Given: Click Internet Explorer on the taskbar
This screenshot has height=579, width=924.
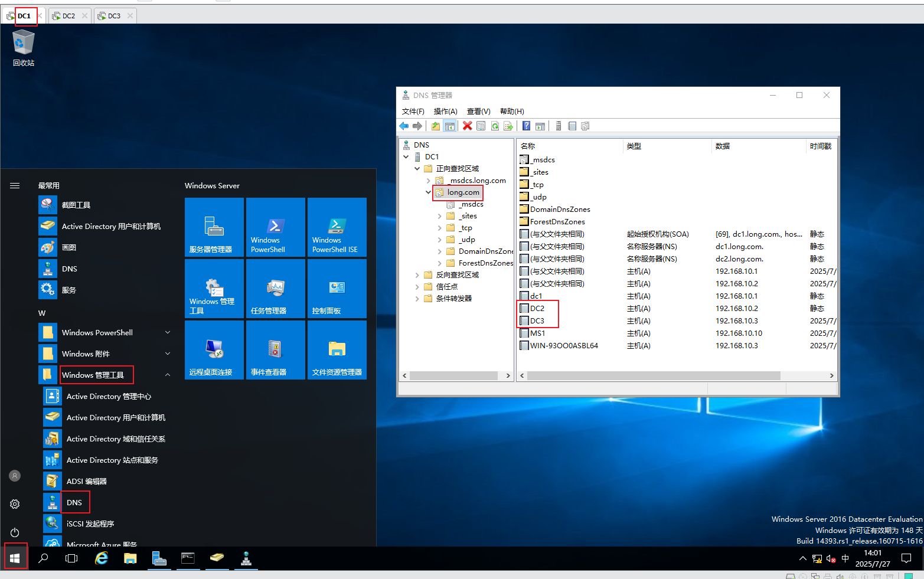Looking at the screenshot, I should (x=102, y=558).
